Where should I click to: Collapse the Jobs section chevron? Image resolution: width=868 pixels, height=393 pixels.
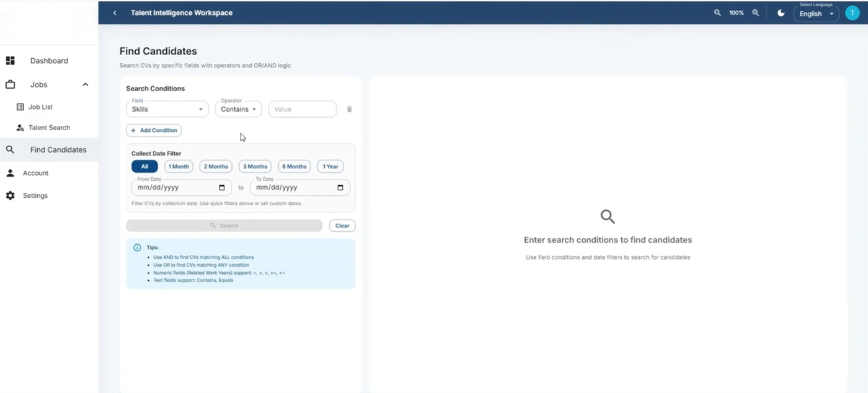86,84
